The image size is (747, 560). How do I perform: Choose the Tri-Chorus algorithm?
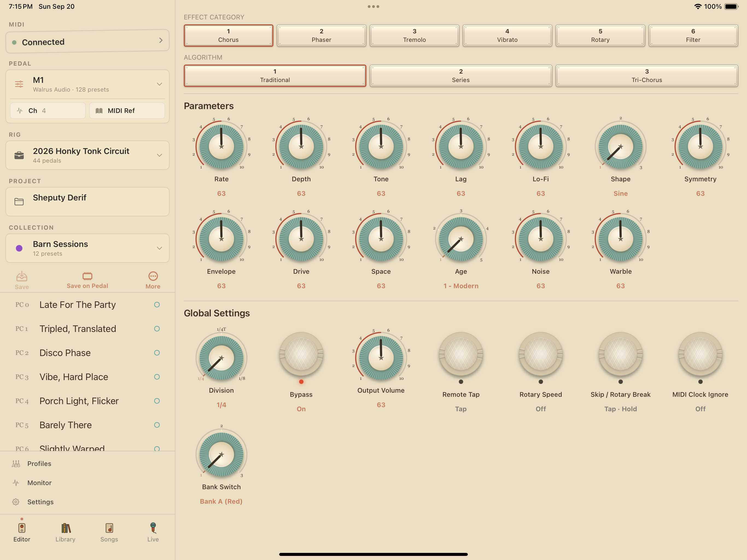(x=647, y=76)
